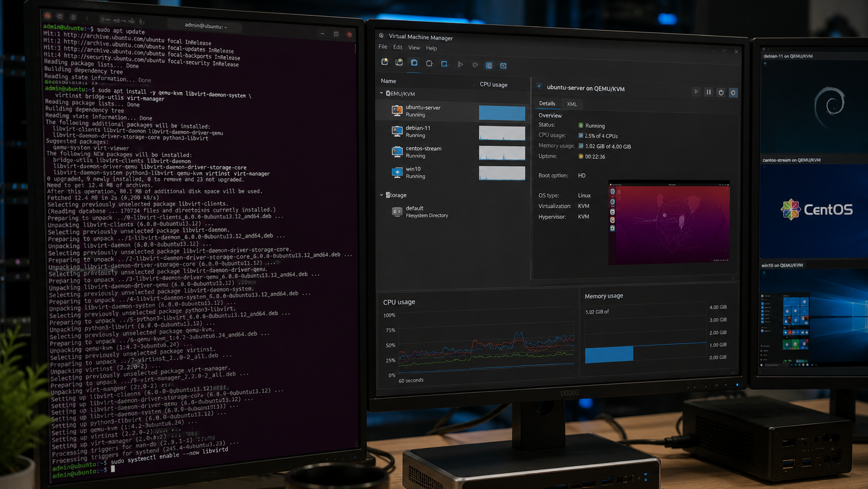Click the icon beside 'ubuntu-server on QEMU/KVM' heading
The image size is (868, 489).
pos(539,87)
